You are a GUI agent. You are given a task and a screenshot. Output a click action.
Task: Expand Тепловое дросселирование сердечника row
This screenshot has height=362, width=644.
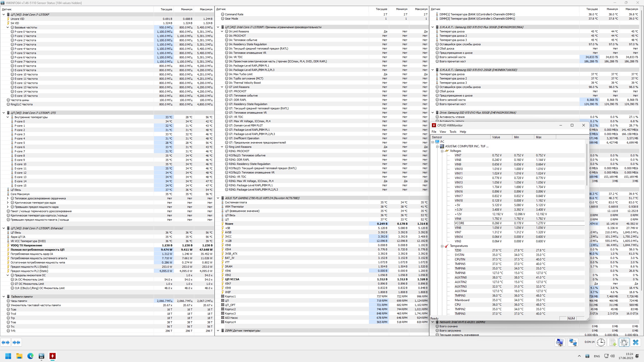[x=8, y=198]
